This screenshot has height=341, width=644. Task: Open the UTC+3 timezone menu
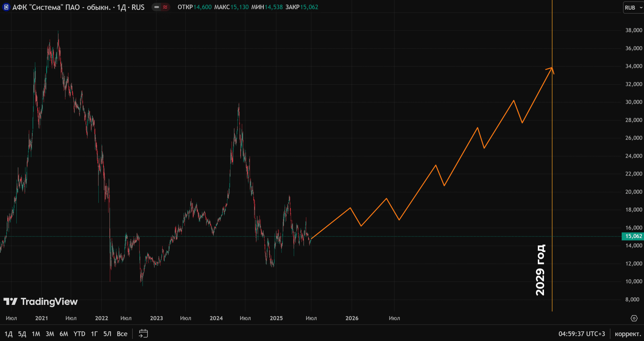click(581, 334)
